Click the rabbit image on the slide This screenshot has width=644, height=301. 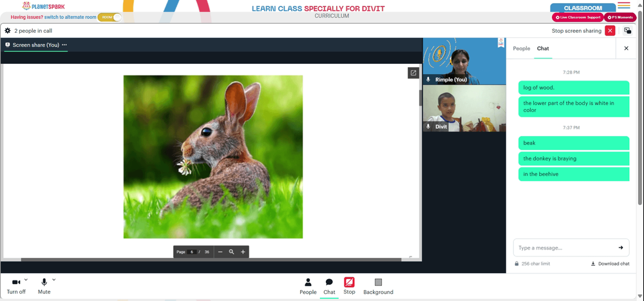coord(213,157)
